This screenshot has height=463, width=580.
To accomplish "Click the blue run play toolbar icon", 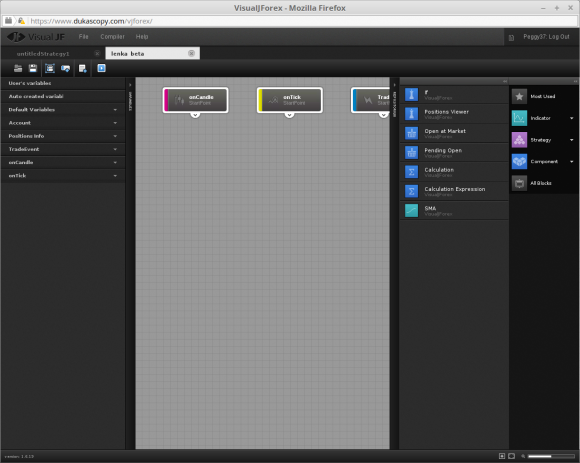I will point(101,68).
